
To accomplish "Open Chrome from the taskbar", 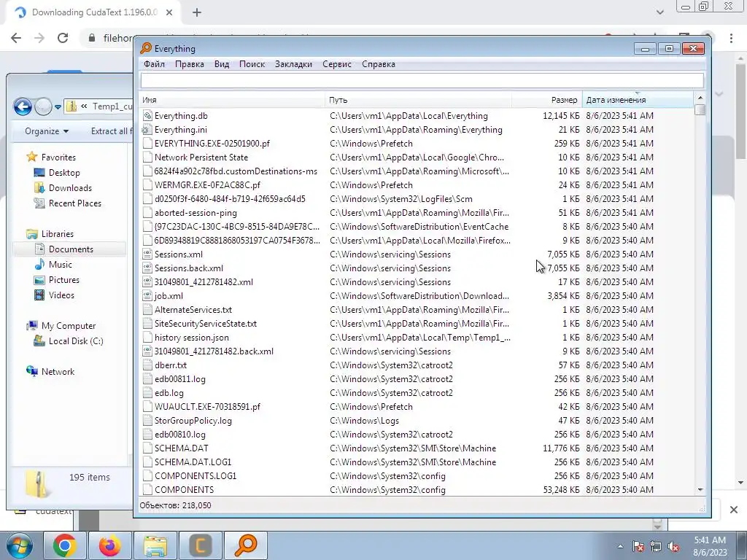I will pos(65,545).
